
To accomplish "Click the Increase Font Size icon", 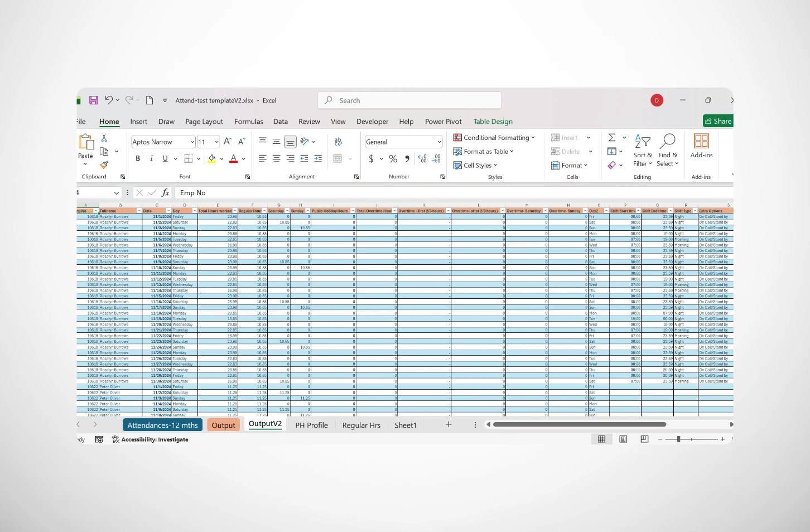I will pyautogui.click(x=227, y=141).
